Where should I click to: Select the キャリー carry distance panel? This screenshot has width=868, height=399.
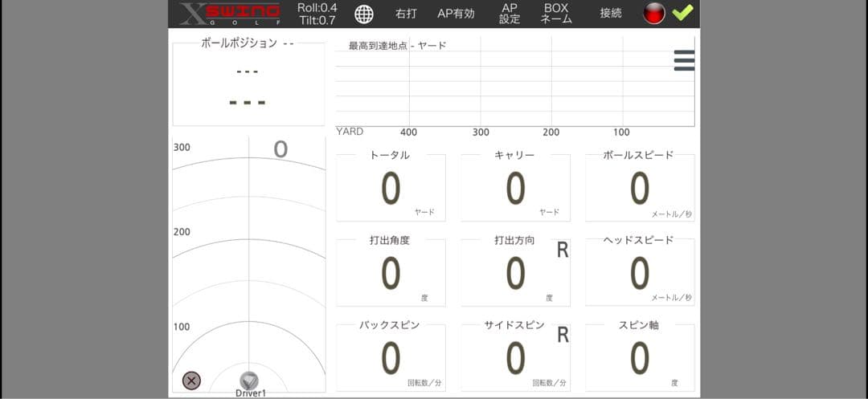coord(515,185)
